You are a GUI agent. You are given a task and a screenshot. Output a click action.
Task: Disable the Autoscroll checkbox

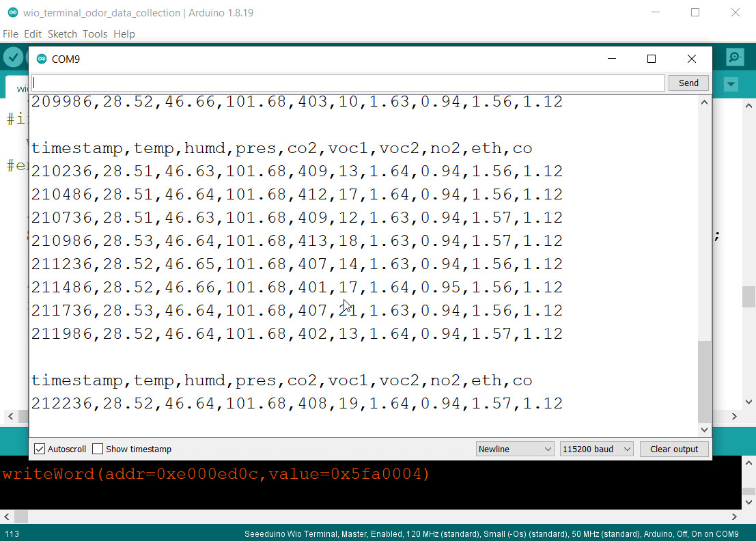[x=40, y=449]
